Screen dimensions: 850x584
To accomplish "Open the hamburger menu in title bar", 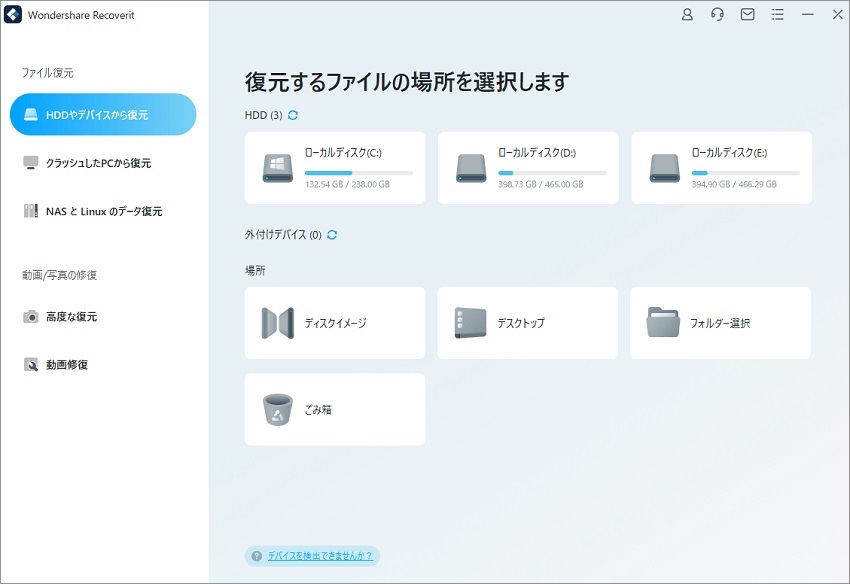I will tap(777, 15).
